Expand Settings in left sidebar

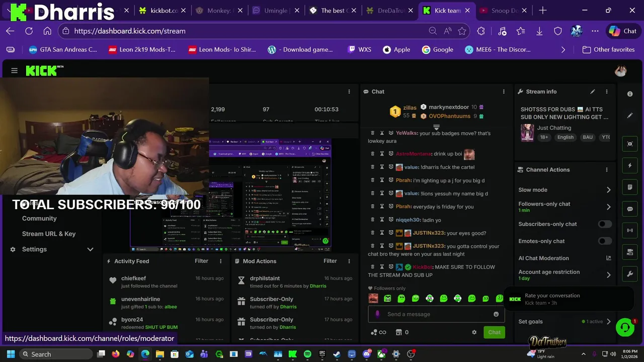pos(90,249)
